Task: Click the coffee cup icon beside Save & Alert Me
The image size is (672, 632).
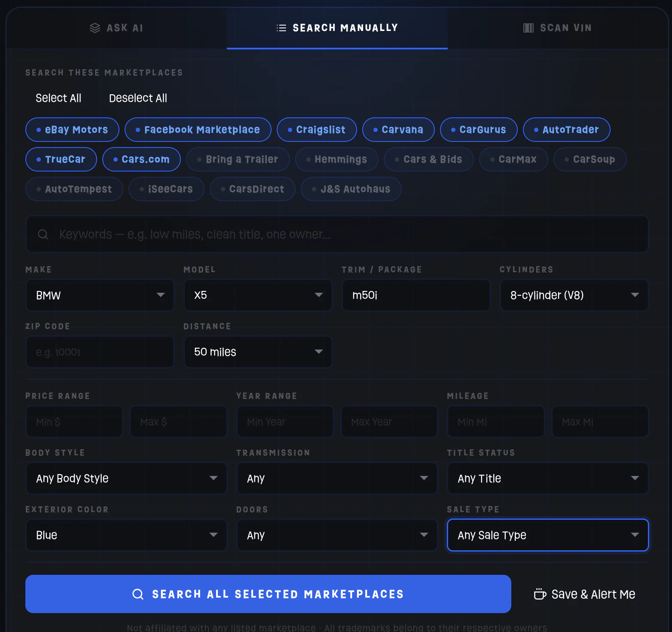Action: coord(540,594)
